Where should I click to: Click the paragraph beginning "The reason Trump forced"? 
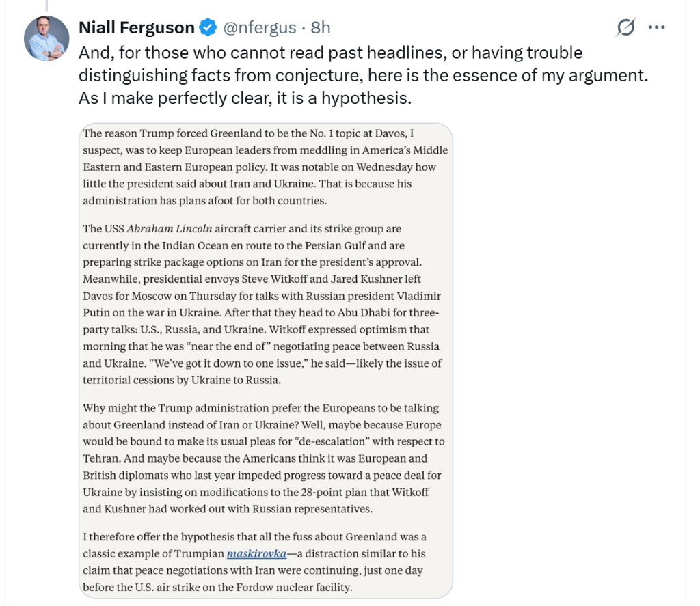(x=265, y=167)
